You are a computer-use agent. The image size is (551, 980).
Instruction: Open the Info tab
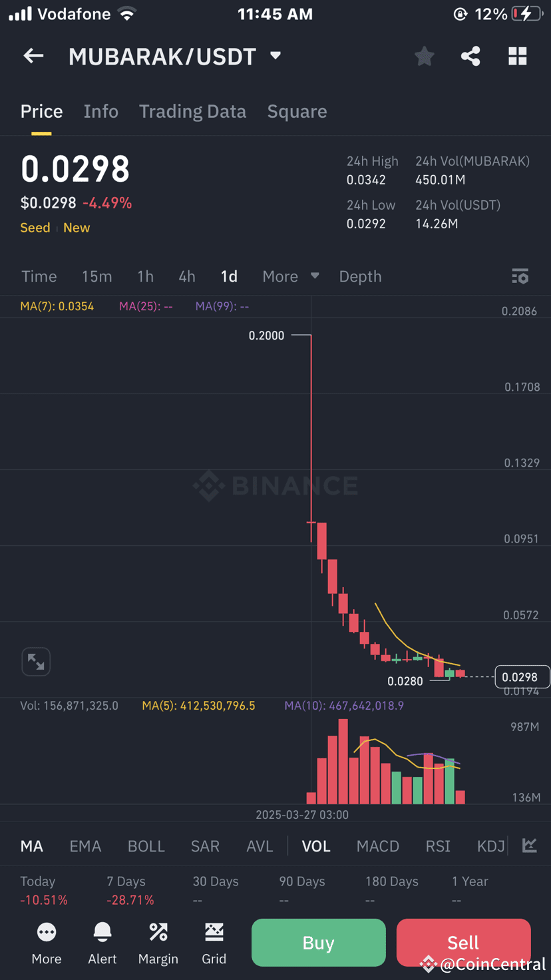point(100,111)
